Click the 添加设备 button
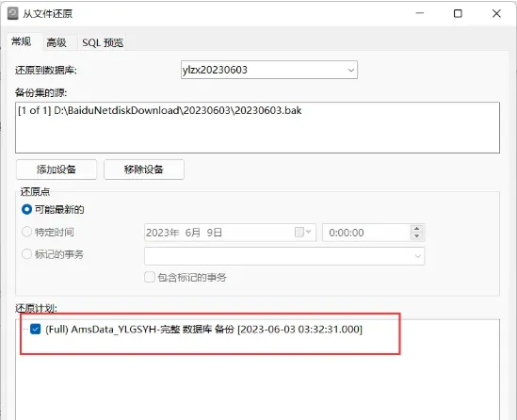517x420 pixels. coord(57,170)
